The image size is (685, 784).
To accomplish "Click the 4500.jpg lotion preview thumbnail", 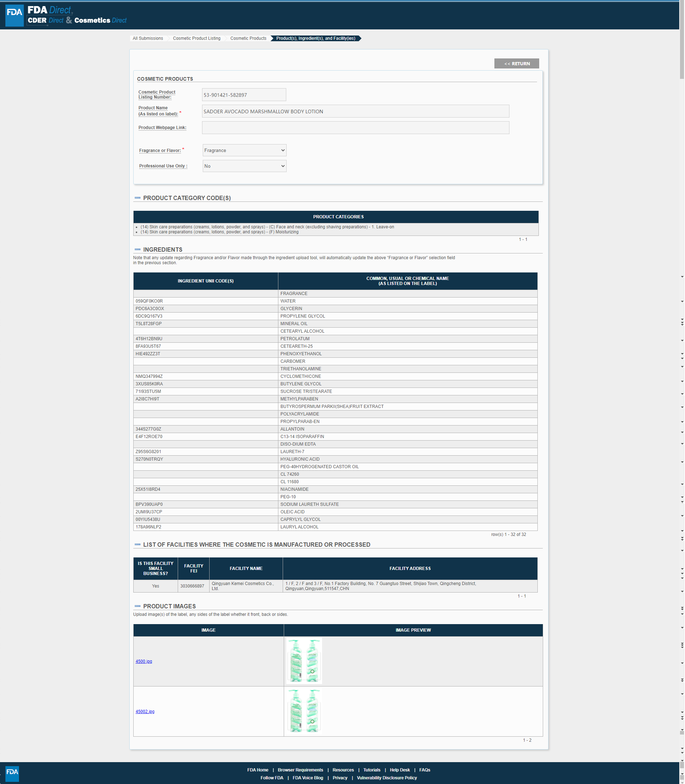I will [x=304, y=660].
